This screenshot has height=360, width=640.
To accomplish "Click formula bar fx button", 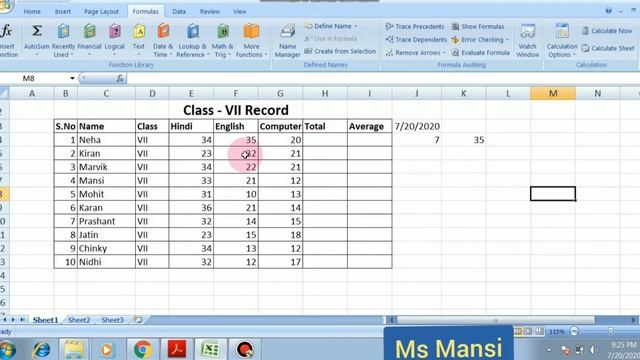I will click(x=120, y=78).
